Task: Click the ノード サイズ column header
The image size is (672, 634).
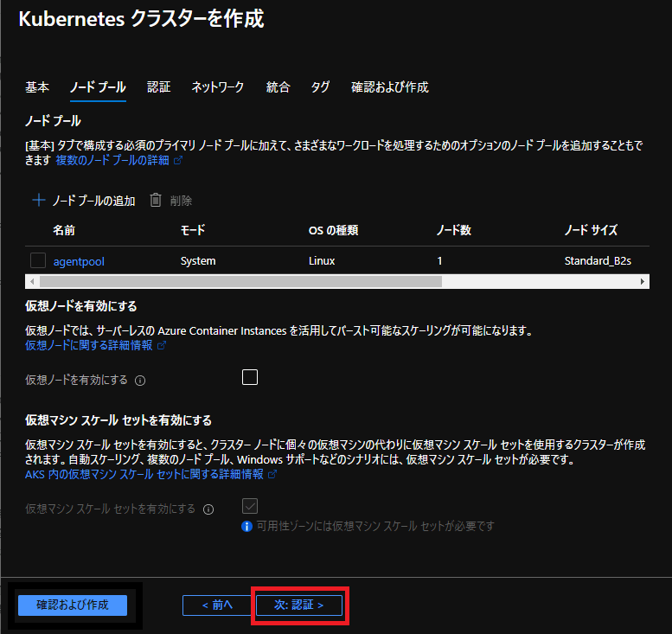Action: pos(591,230)
